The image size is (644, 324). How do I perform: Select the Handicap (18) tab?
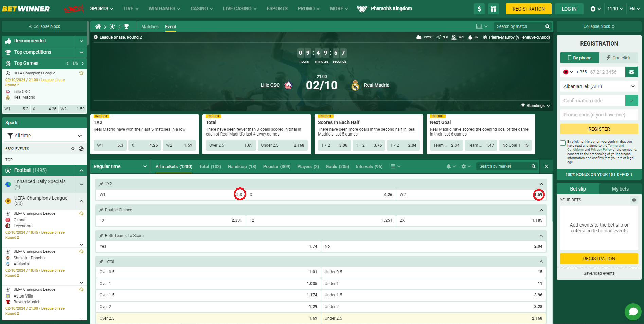(x=242, y=166)
